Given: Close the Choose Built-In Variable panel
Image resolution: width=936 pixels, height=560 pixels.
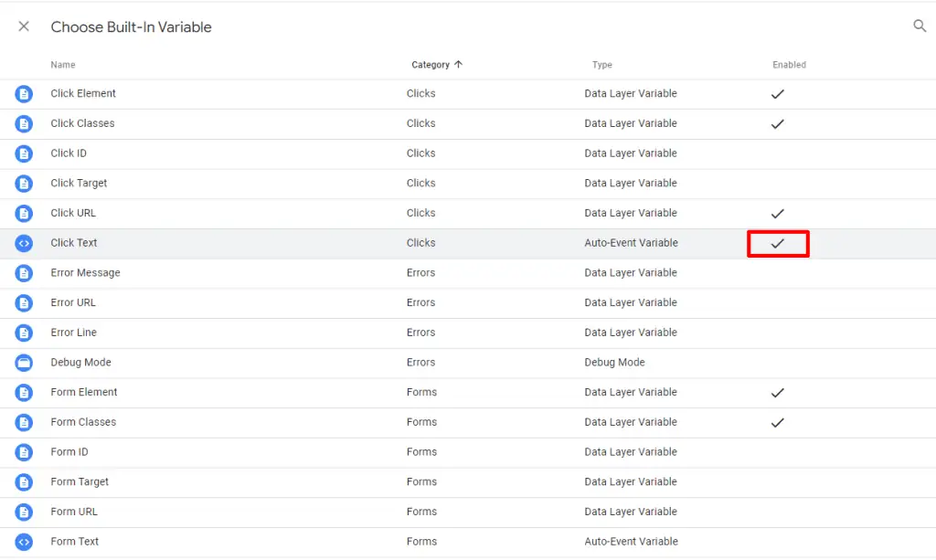Looking at the screenshot, I should coord(24,26).
